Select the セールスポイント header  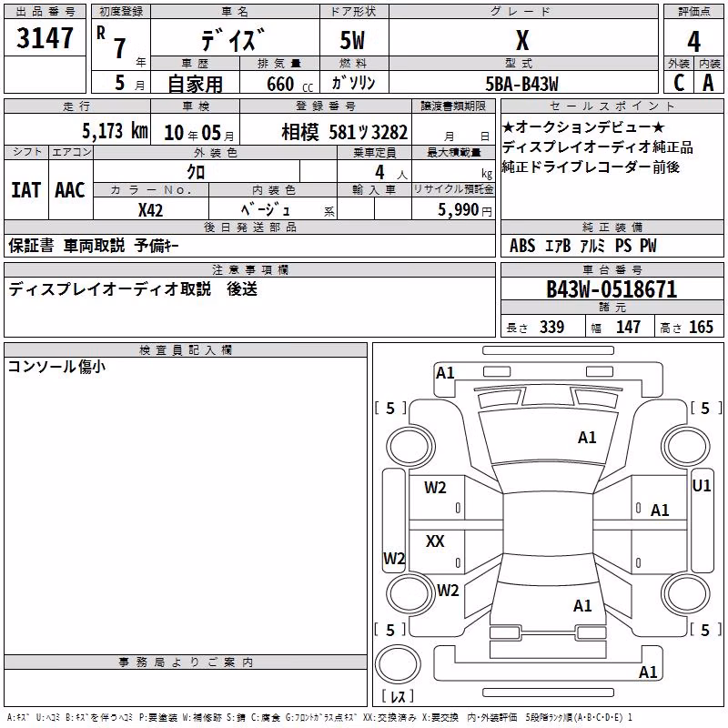tap(612, 106)
